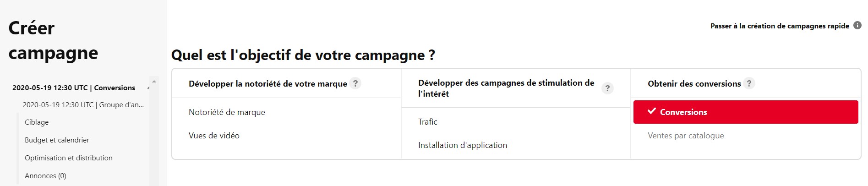Viewport: 868px width, 186px height.
Task: Click checkmark icon on Conversions option
Action: (652, 111)
